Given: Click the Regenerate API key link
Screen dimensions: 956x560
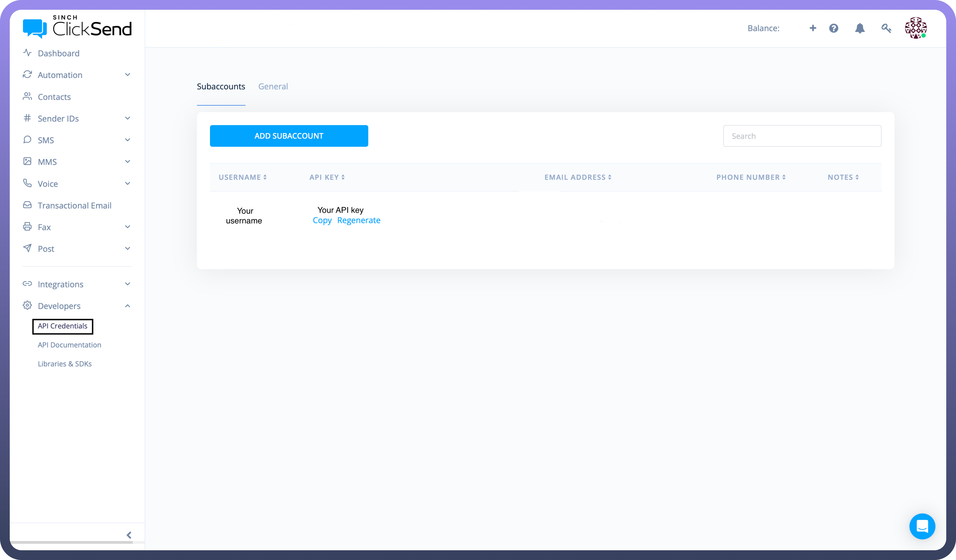Looking at the screenshot, I should point(358,220).
